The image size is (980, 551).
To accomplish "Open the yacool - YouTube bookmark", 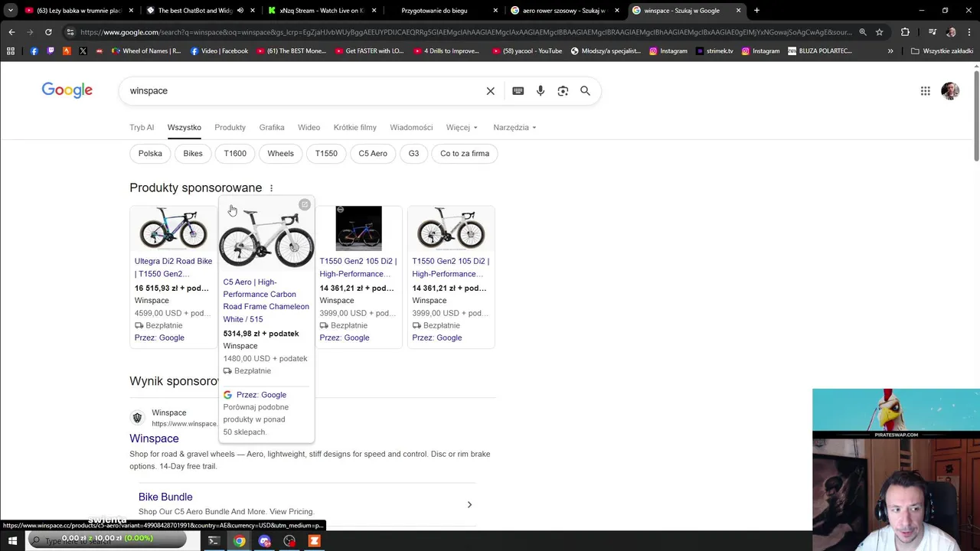I will [527, 51].
